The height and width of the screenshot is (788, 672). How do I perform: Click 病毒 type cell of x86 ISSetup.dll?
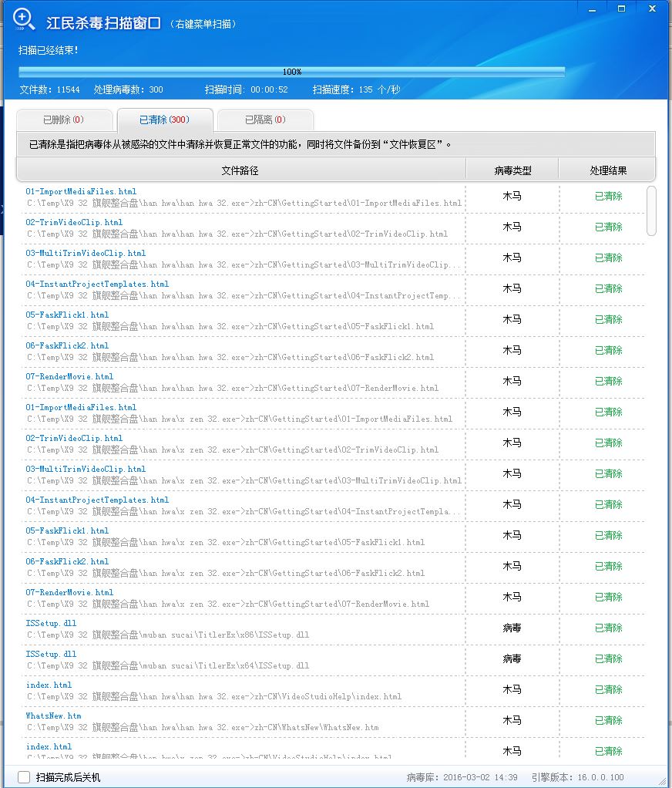[512, 628]
